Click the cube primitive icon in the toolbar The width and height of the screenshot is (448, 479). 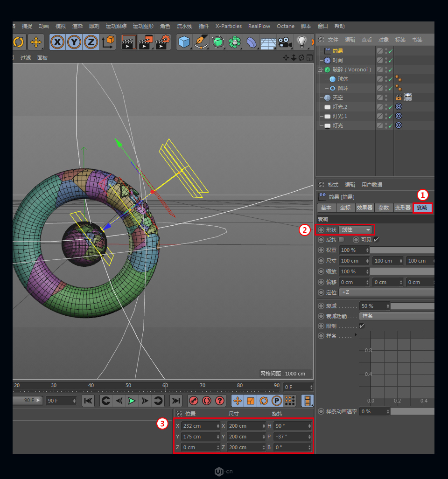point(184,42)
